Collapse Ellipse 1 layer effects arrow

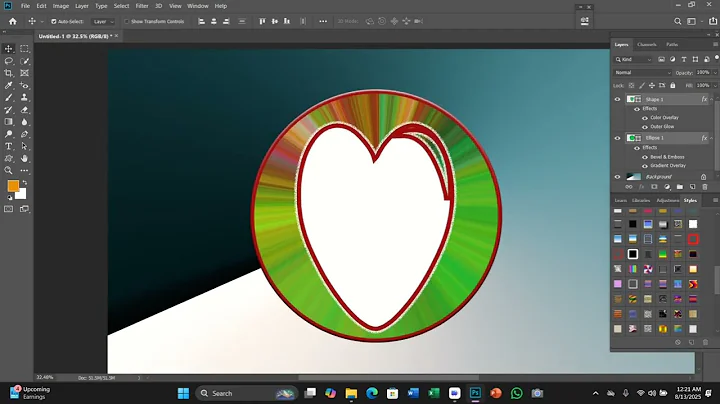point(712,138)
